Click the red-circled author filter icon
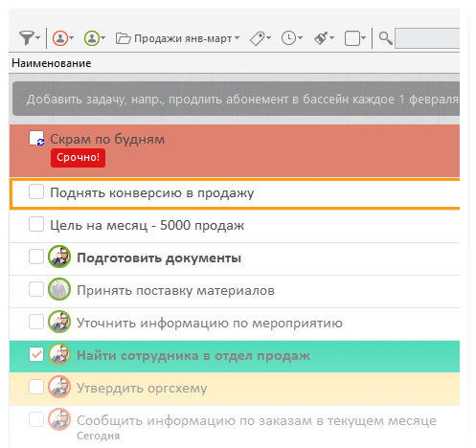Image resolution: width=476 pixels, height=448 pixels. (x=62, y=38)
